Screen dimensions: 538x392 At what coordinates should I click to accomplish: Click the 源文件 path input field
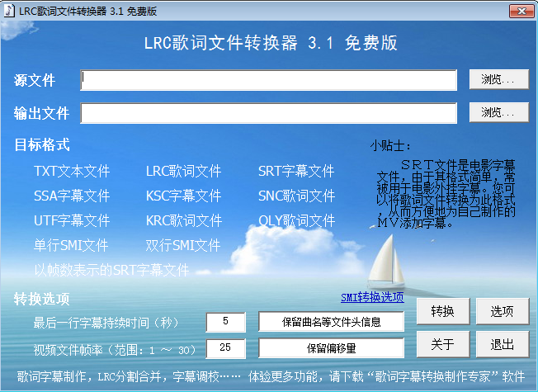coord(268,80)
